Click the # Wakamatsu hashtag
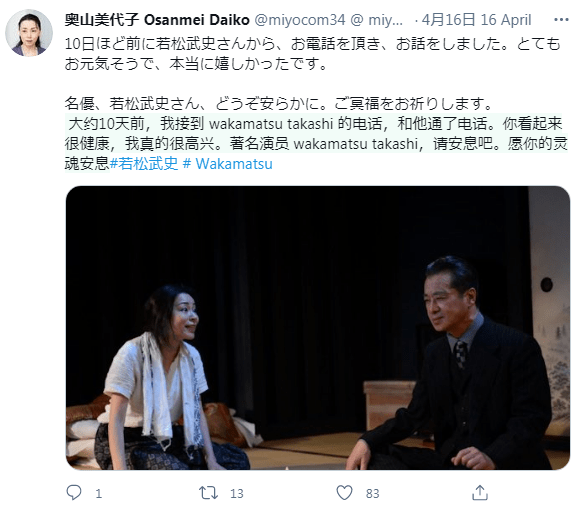The height and width of the screenshot is (509, 584). pos(228,163)
